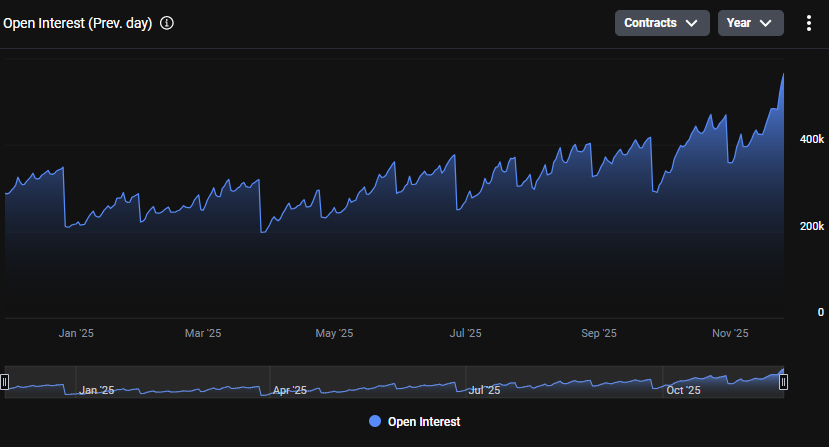This screenshot has width=829, height=447.
Task: Click the 200k y-axis label
Action: [x=811, y=226]
